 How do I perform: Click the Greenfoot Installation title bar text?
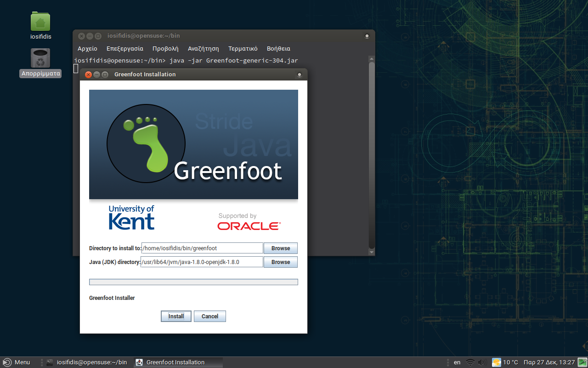[x=145, y=75]
